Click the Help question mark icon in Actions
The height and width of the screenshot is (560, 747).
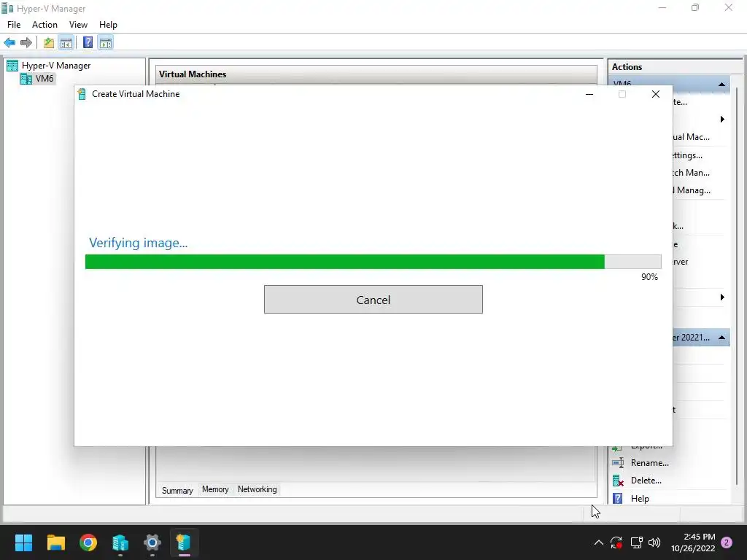pyautogui.click(x=618, y=499)
